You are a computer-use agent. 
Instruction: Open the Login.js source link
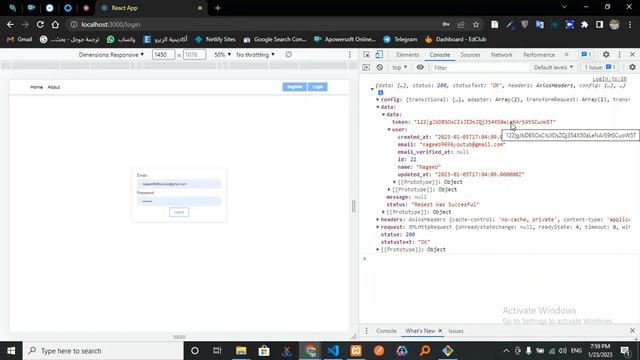609,79
